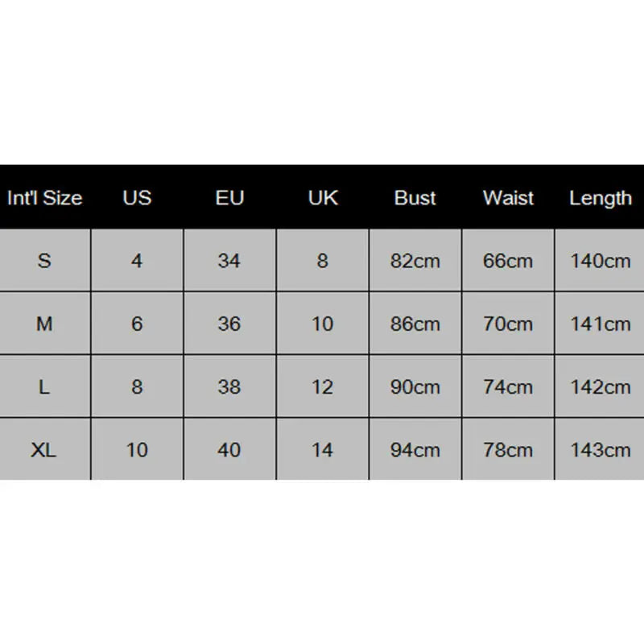Viewport: 644px width, 644px height.
Task: Click the XL size row label
Action: click(45, 449)
